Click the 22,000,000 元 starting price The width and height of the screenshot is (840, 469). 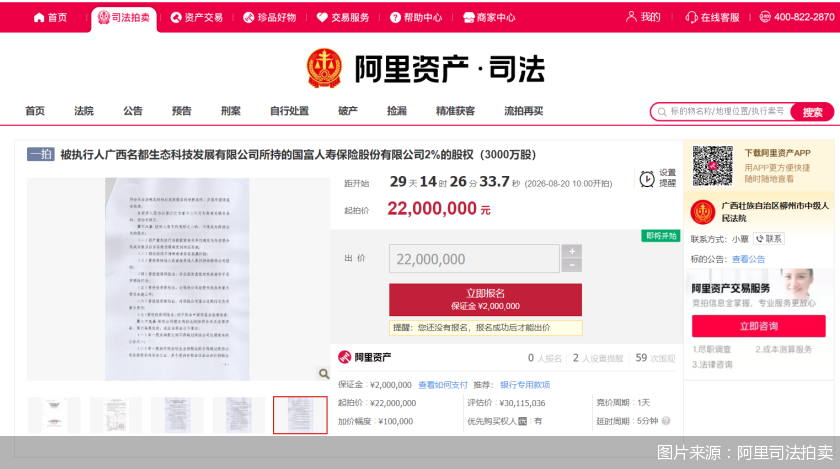point(439,209)
